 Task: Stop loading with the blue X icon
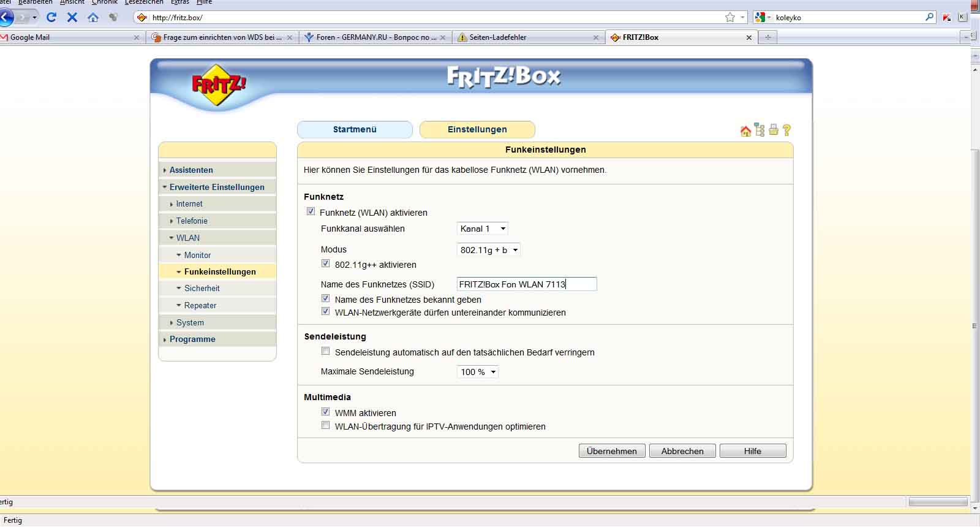72,17
